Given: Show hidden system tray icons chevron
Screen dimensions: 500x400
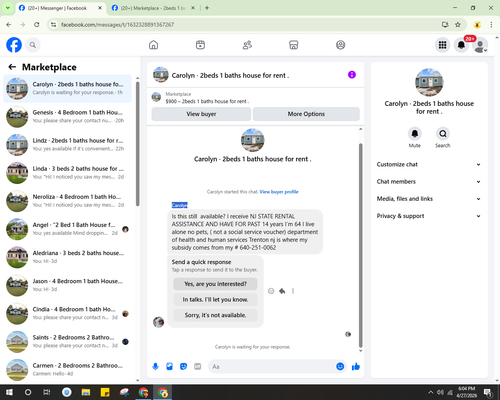Looking at the screenshot, I should coord(430,392).
